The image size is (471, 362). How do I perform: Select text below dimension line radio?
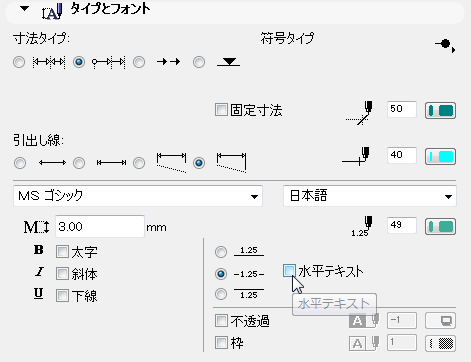click(x=221, y=294)
